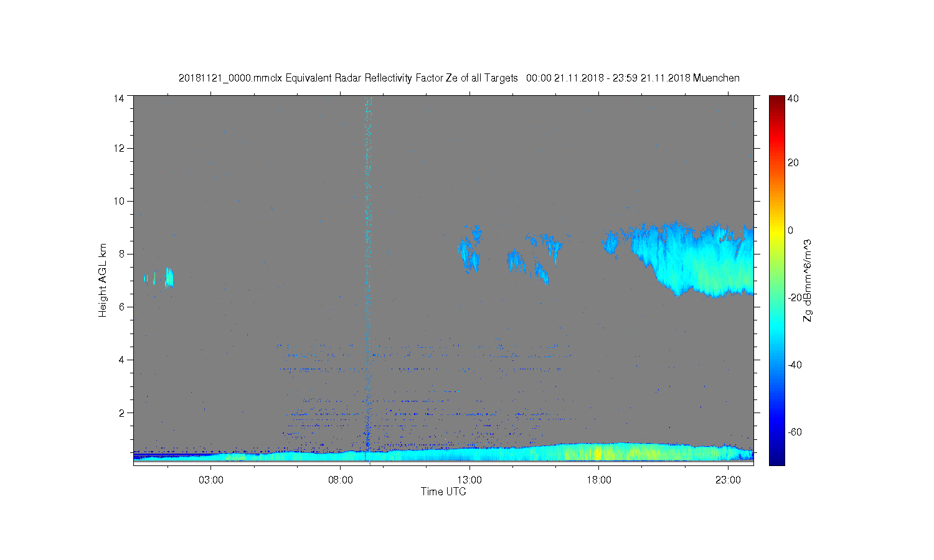Click the 18:00 time tick label
Image resolution: width=934 pixels, height=560 pixels.
tap(599, 480)
